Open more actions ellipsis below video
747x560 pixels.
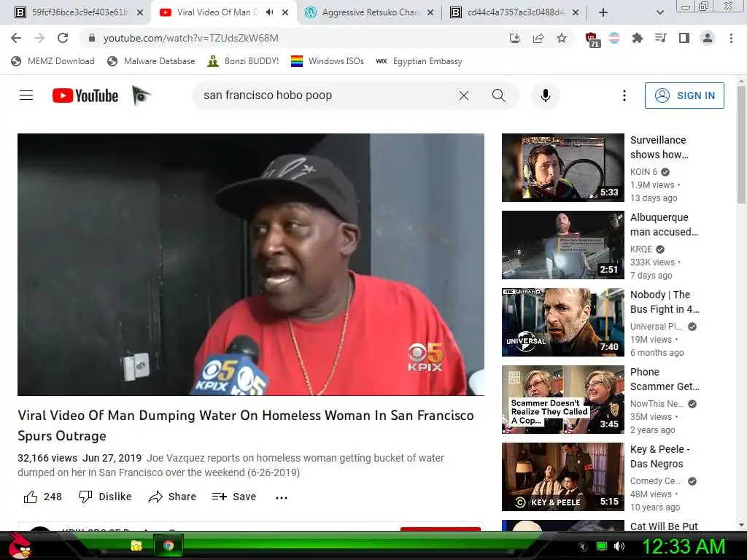[x=282, y=497]
